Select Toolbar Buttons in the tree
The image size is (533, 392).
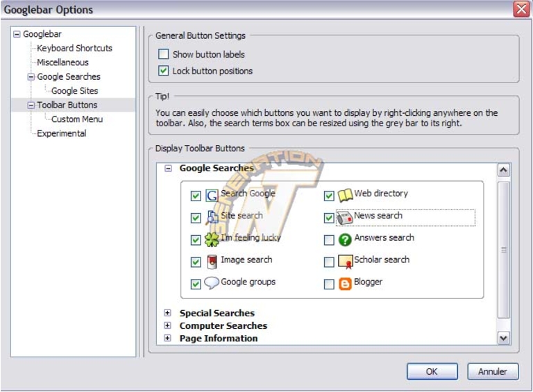point(67,105)
